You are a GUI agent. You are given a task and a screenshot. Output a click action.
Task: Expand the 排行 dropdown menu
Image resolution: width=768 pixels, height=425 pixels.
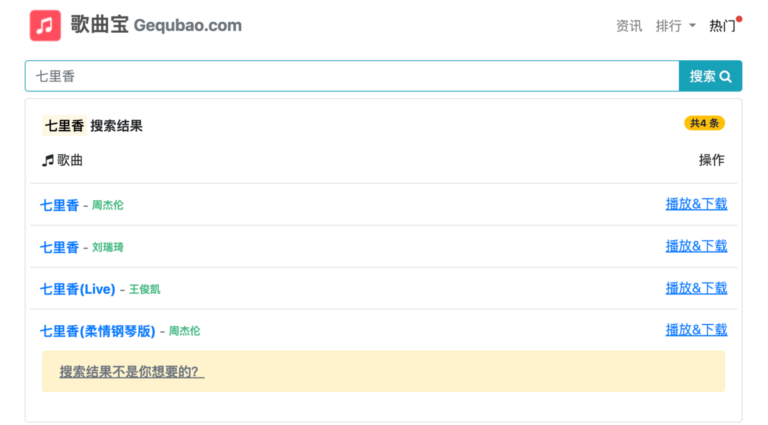point(676,26)
